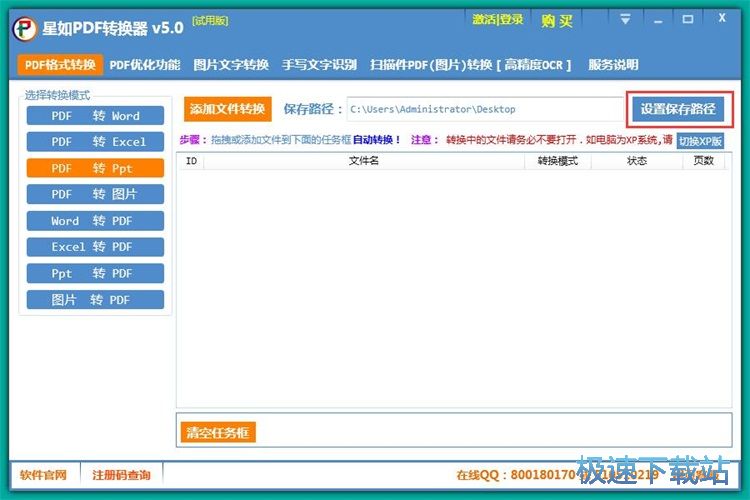
Task: Click the 切换XP版 button
Action: 700,142
